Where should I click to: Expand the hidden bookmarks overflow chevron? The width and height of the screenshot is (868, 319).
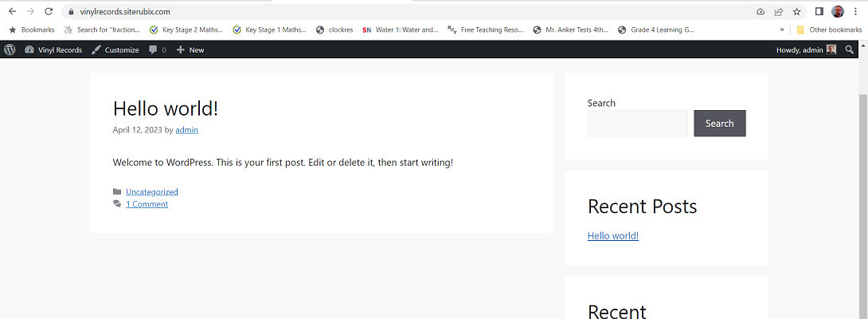click(781, 30)
